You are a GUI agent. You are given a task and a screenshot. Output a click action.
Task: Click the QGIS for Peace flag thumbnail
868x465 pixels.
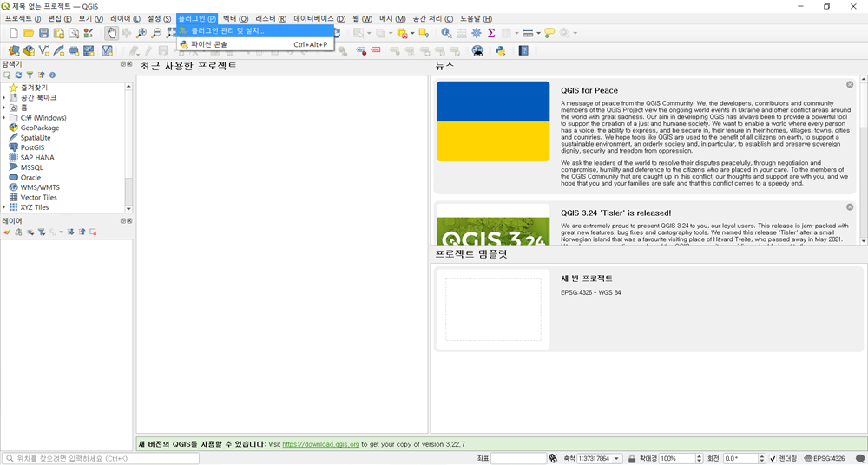493,121
